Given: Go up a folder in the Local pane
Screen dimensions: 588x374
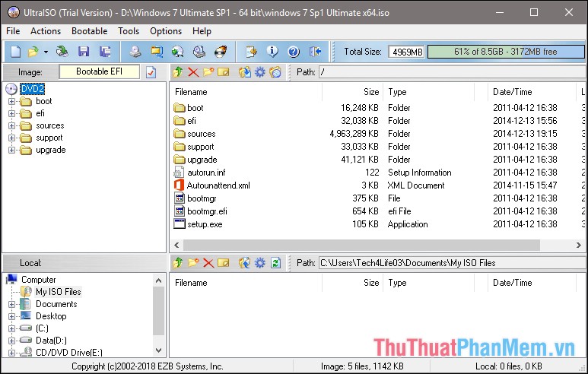Looking at the screenshot, I should pos(178,263).
